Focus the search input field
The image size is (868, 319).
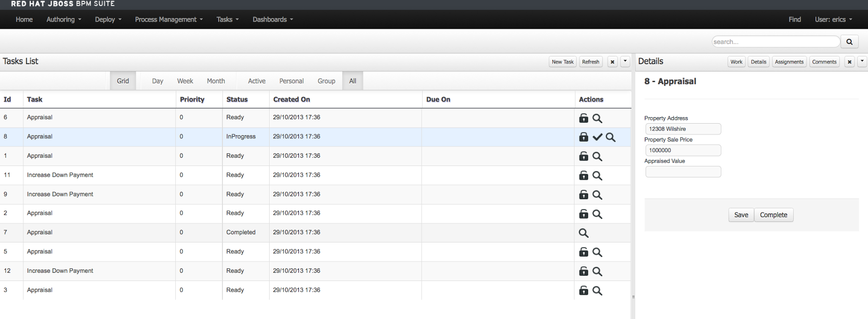click(x=776, y=42)
